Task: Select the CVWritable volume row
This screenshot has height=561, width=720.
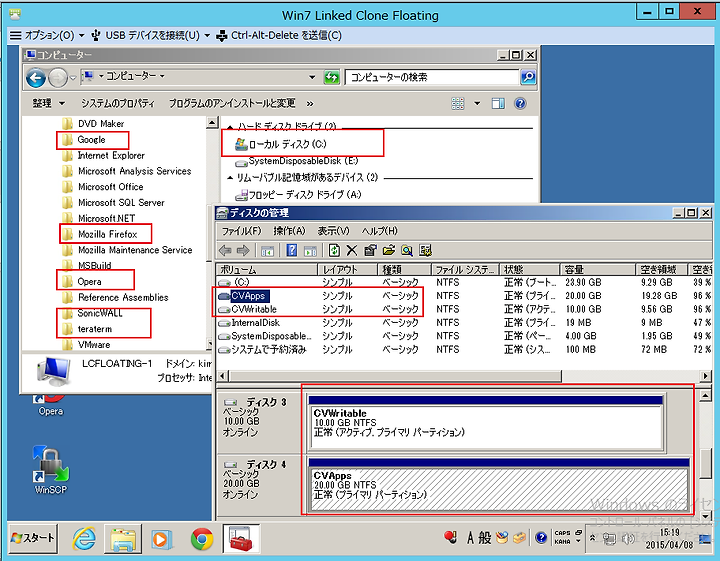Action: 464,309
